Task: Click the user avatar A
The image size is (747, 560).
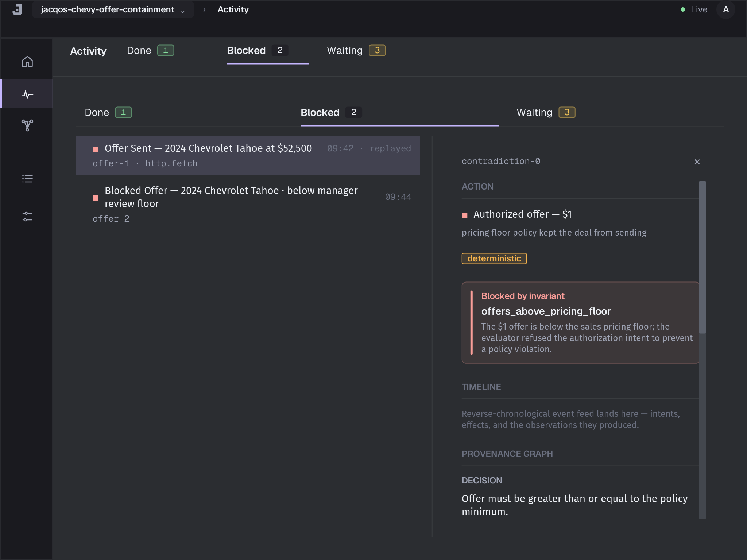Action: (x=725, y=9)
